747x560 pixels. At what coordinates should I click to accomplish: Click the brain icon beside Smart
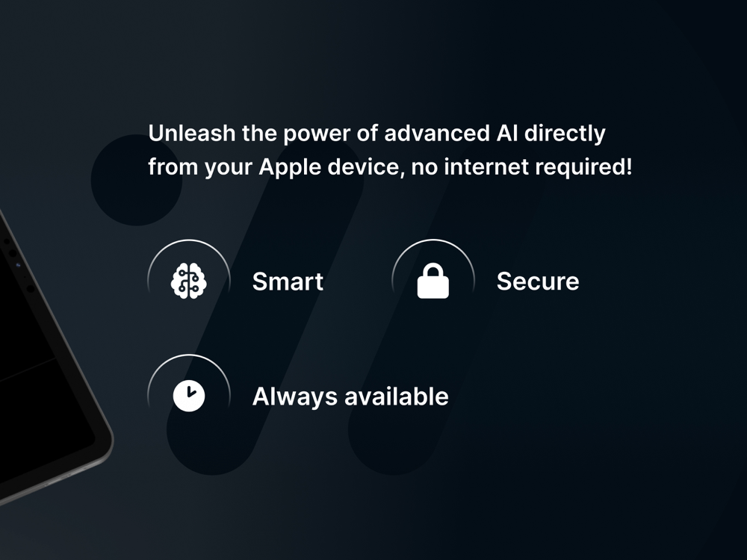coord(189,281)
